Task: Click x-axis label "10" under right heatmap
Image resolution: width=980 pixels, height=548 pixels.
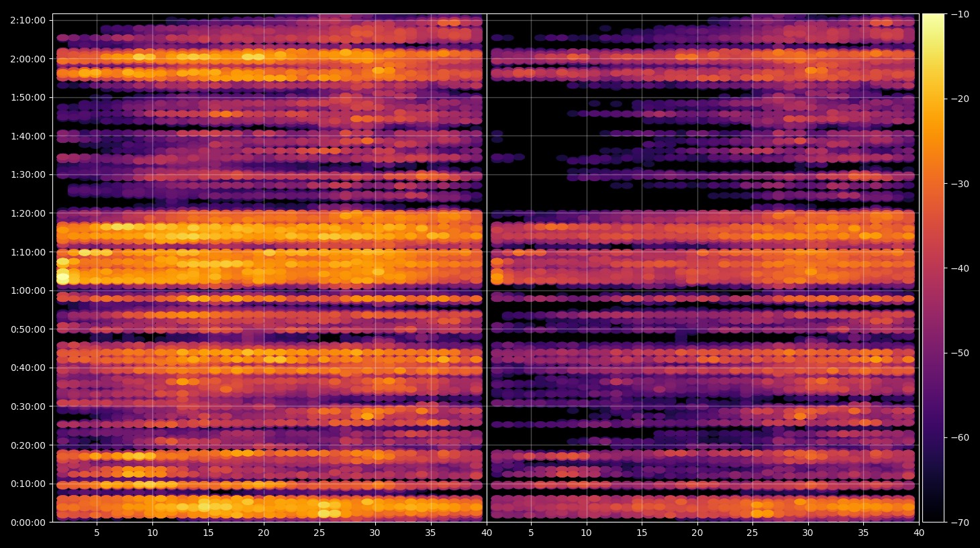Action: (x=586, y=533)
